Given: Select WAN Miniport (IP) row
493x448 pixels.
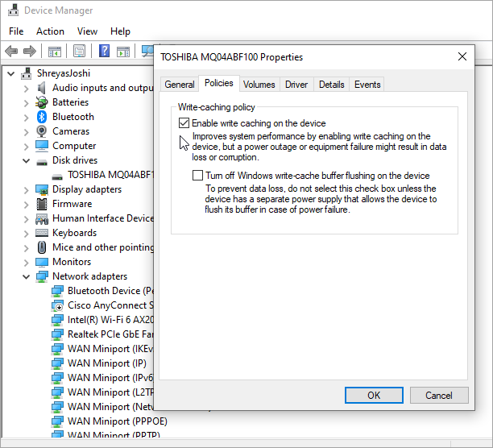Looking at the screenshot, I should point(99,363).
